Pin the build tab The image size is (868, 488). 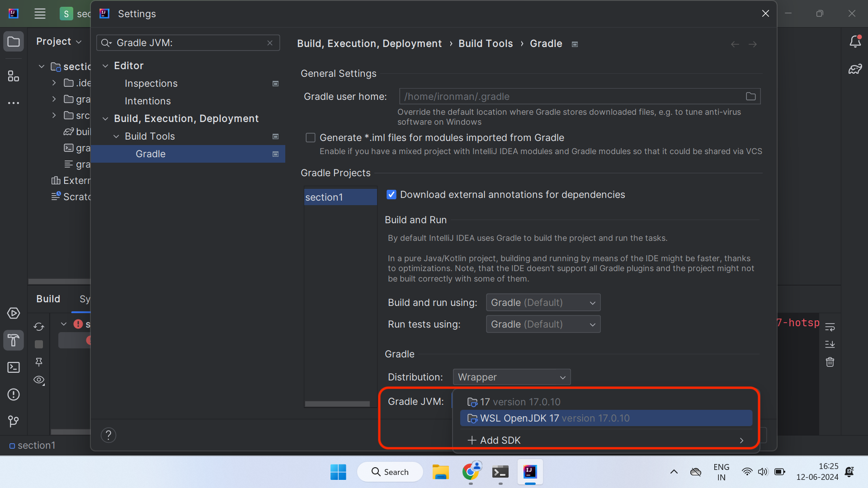click(39, 362)
